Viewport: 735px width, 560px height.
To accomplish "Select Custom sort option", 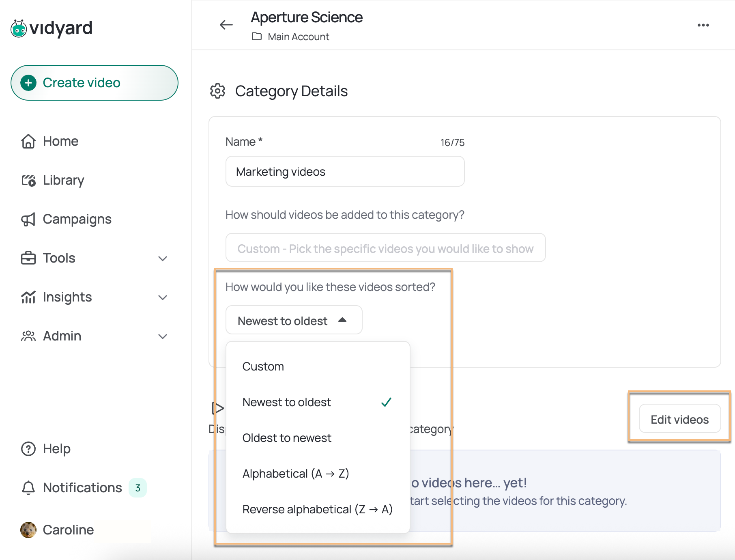I will coord(318,366).
